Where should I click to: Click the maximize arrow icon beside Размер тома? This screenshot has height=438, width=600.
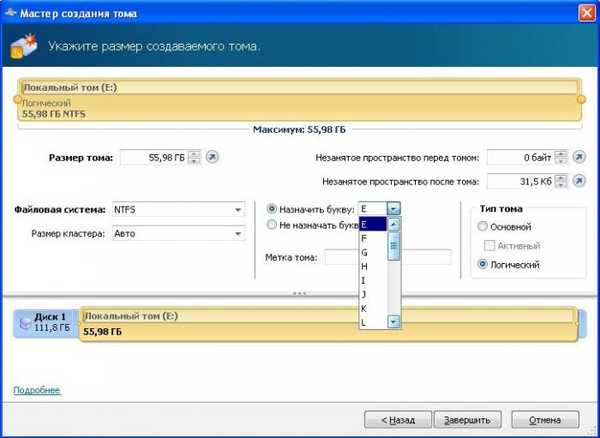point(212,157)
